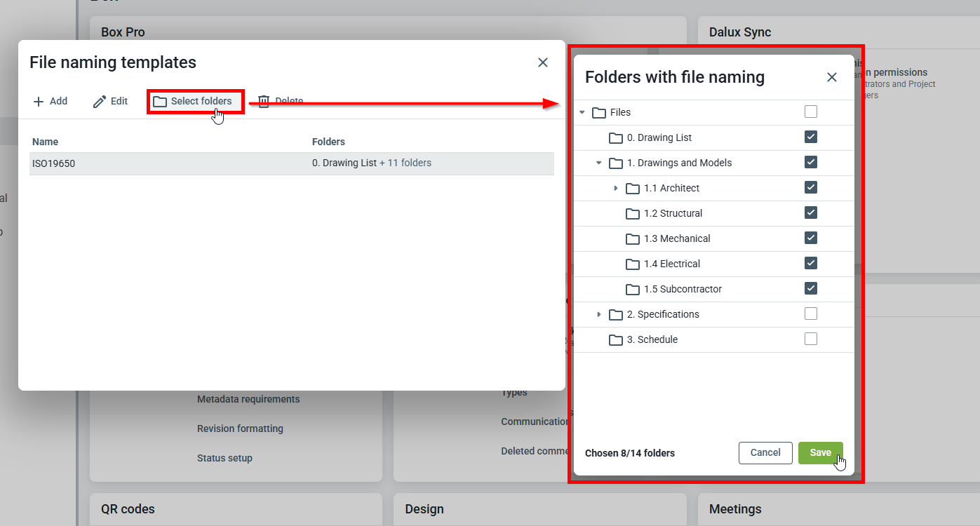Expand the 2. Specifications folder arrow
Viewport: 980px width, 526px height.
click(x=598, y=314)
